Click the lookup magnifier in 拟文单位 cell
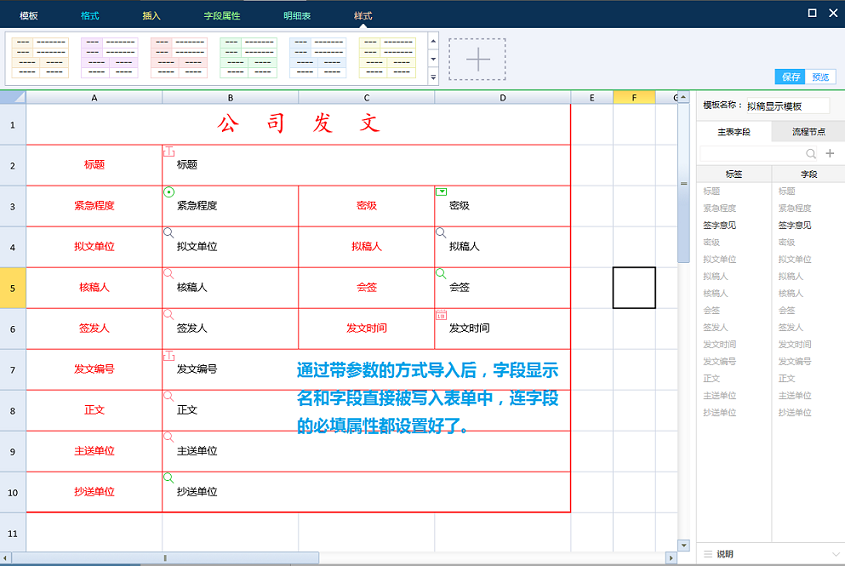845x566 pixels. [168, 232]
